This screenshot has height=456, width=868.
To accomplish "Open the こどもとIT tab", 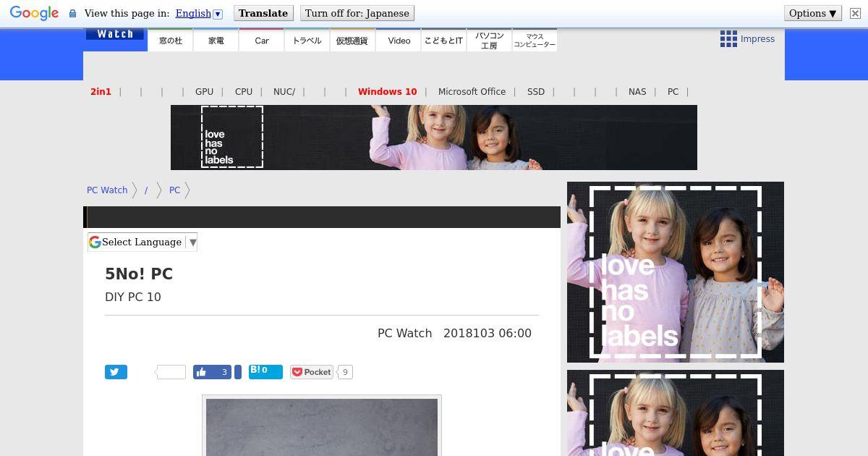I will click(x=443, y=41).
